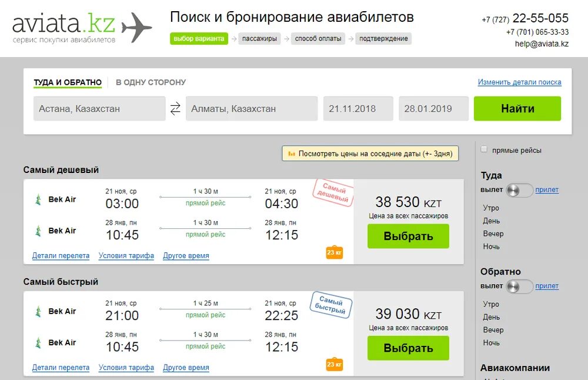The width and height of the screenshot is (588, 380).
Task: Open Изменить детали поиска link
Action: pos(519,82)
